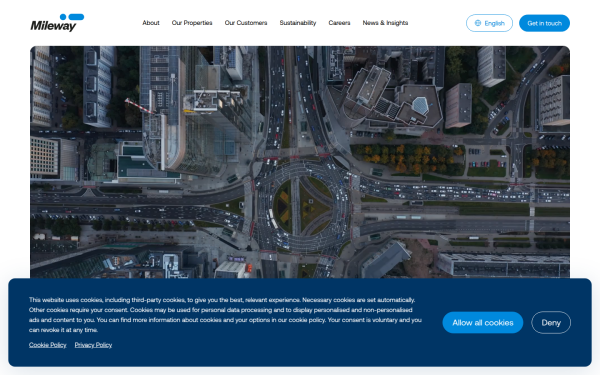Viewport: 600px width, 375px height.
Task: Click the globe icon beside English
Action: [478, 23]
